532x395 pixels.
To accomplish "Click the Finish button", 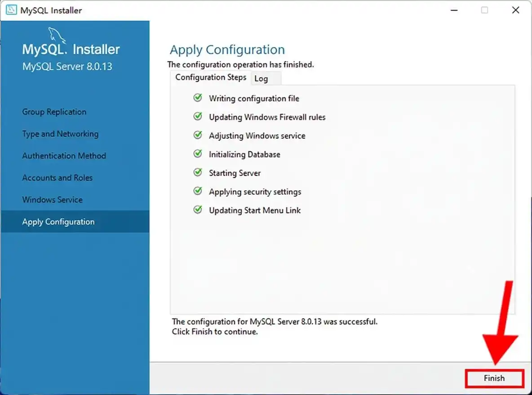I will click(x=494, y=378).
